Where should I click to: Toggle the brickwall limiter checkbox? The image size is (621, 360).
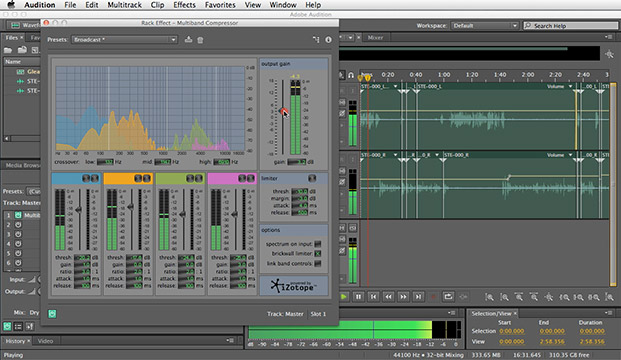point(318,253)
